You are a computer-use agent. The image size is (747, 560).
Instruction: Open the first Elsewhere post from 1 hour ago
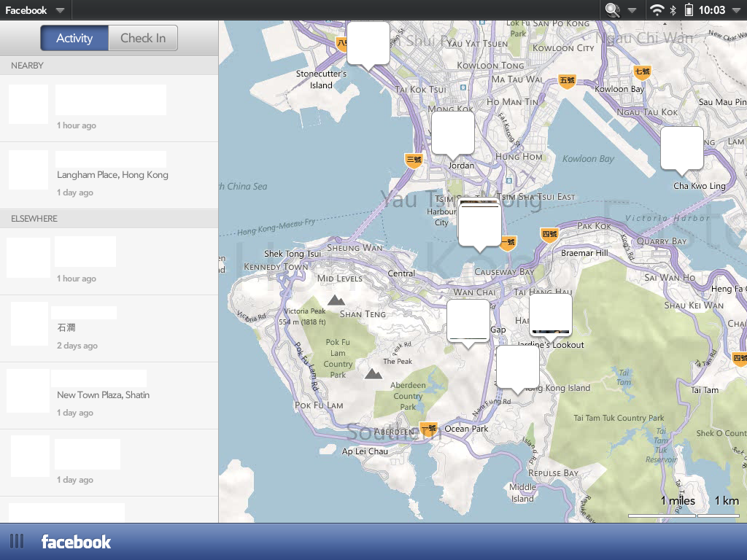pyautogui.click(x=109, y=262)
